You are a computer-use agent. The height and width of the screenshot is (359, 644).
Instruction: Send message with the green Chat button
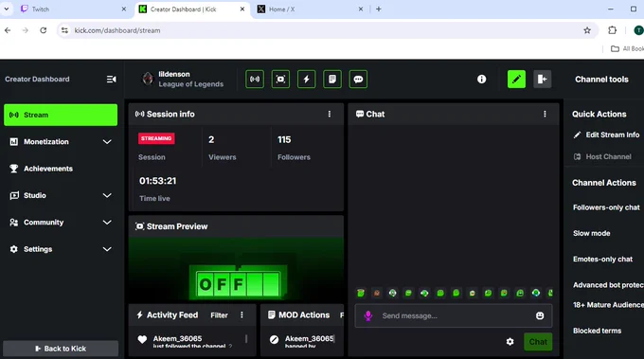538,342
